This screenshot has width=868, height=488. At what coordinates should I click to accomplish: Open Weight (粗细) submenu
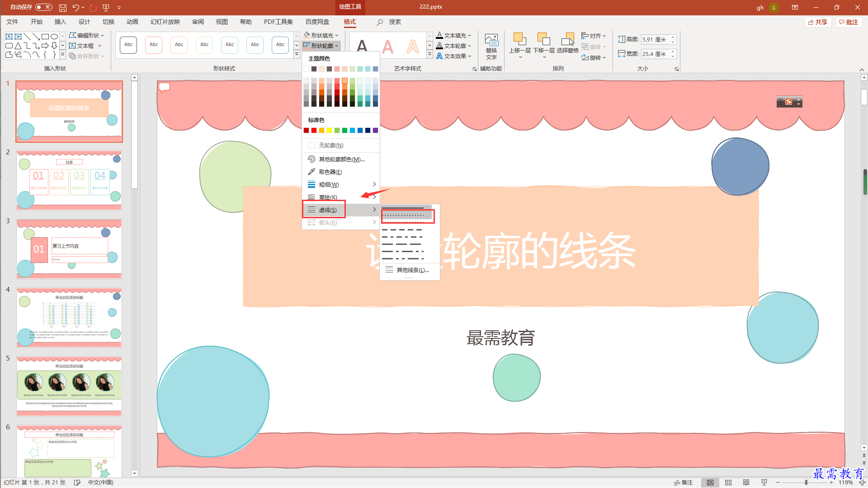pos(341,184)
